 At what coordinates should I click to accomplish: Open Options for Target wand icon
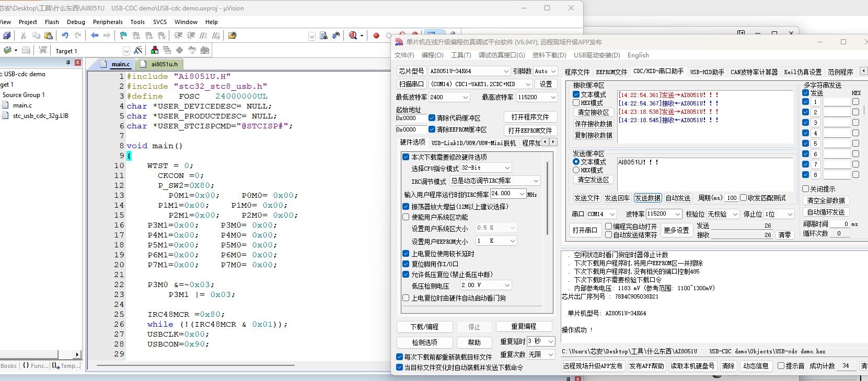pos(138,50)
